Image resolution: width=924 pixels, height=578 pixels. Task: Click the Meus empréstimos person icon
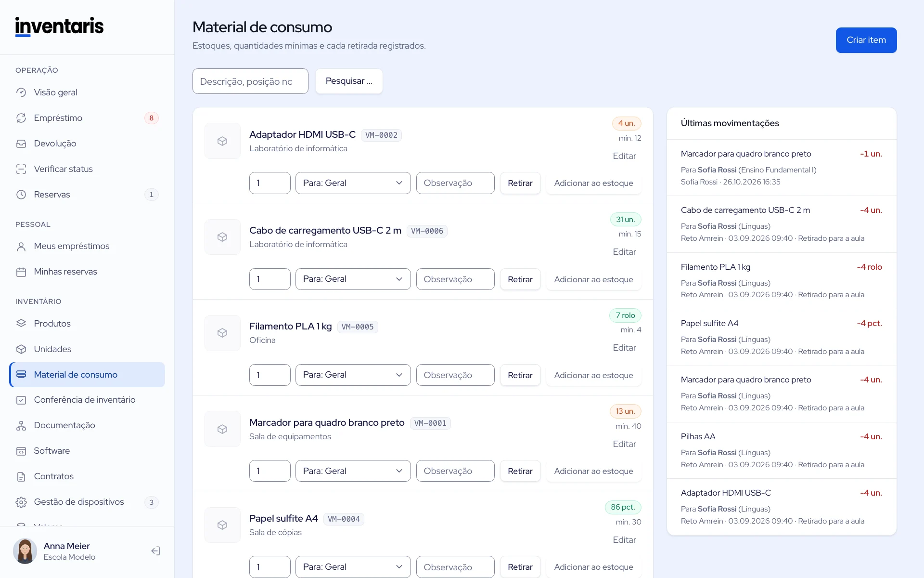point(21,247)
